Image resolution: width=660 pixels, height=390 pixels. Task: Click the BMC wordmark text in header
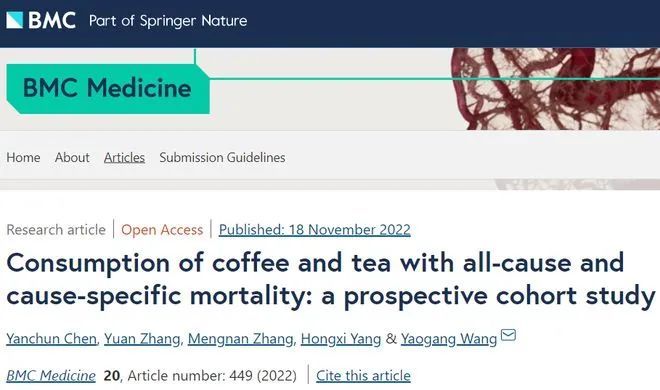(x=52, y=20)
